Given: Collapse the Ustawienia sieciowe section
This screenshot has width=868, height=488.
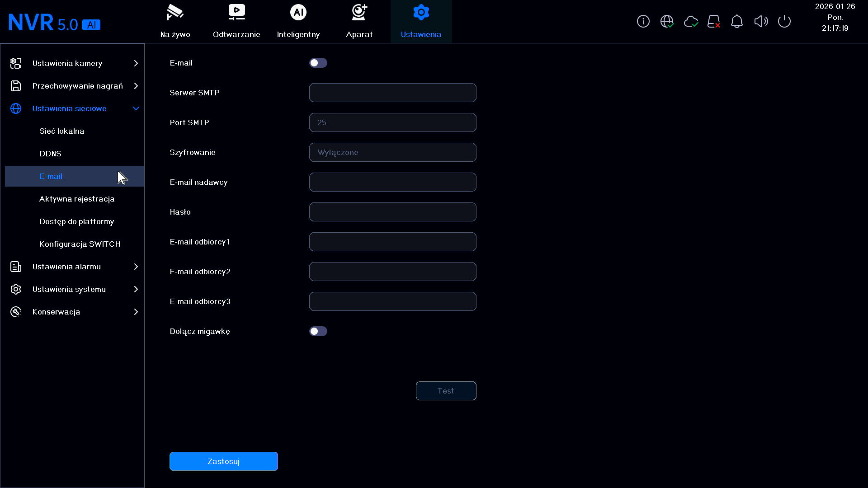Looking at the screenshot, I should (75, 108).
